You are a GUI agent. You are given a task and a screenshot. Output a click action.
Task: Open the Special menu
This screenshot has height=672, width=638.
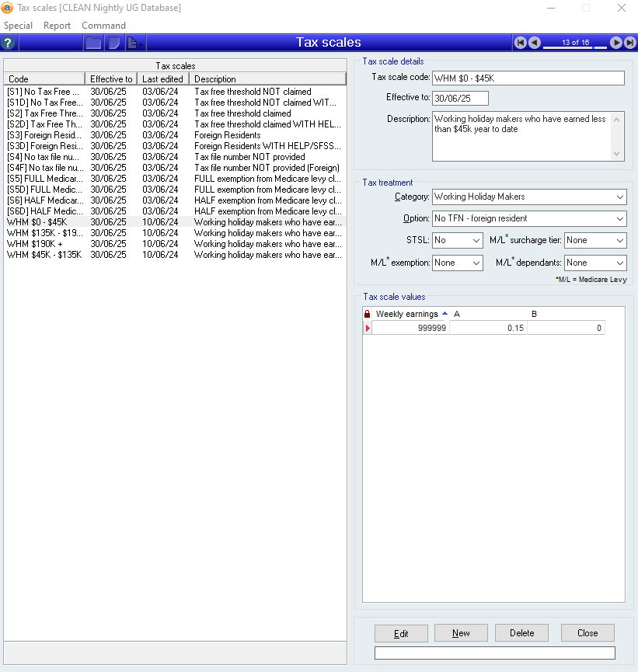click(x=18, y=26)
